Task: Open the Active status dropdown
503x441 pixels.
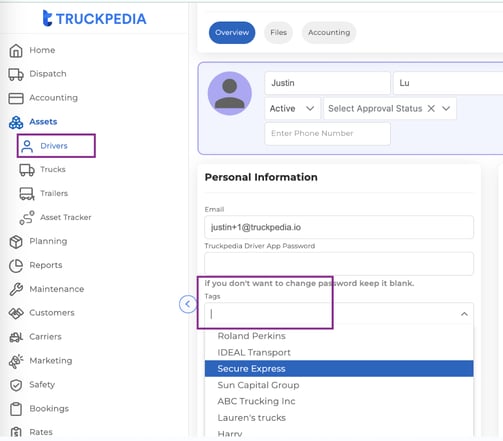Action: click(292, 108)
